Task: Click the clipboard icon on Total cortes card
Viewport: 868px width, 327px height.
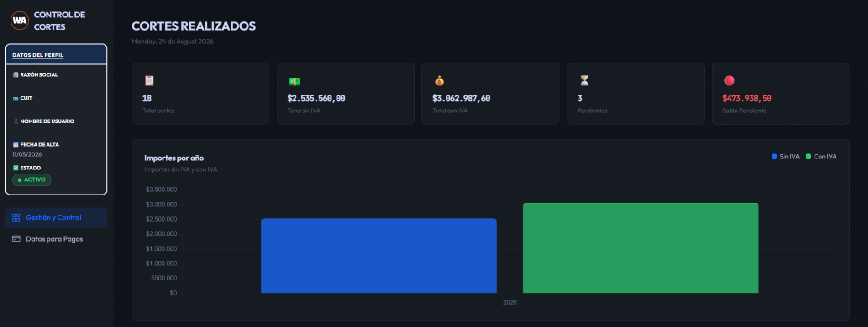Action: (x=149, y=81)
